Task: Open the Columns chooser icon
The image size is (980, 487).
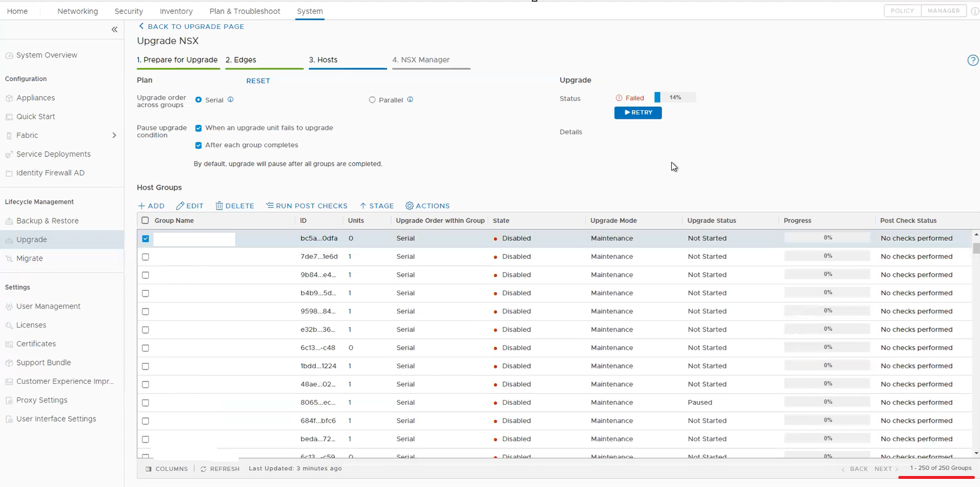Action: pyautogui.click(x=149, y=469)
